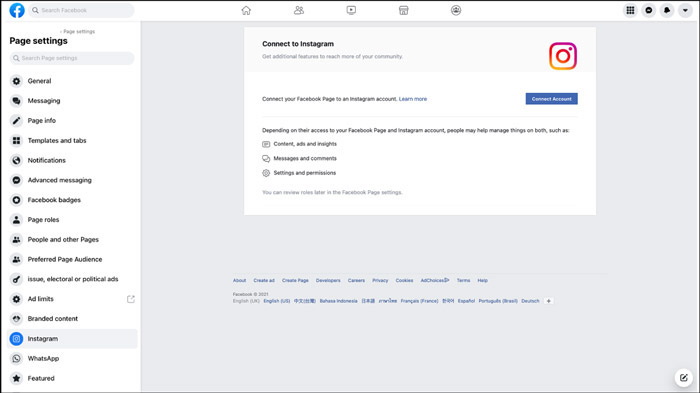Click People and other Pages icon
The image size is (700, 393).
pyautogui.click(x=17, y=239)
